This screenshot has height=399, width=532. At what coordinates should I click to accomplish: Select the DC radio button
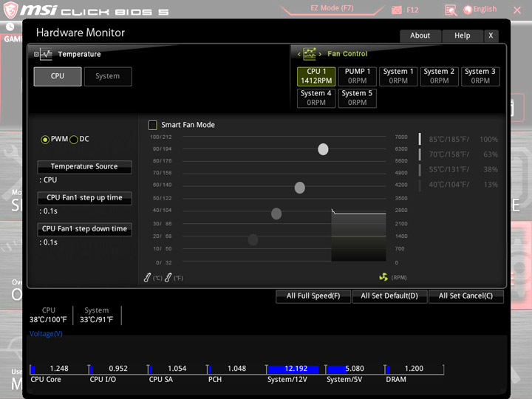74,140
